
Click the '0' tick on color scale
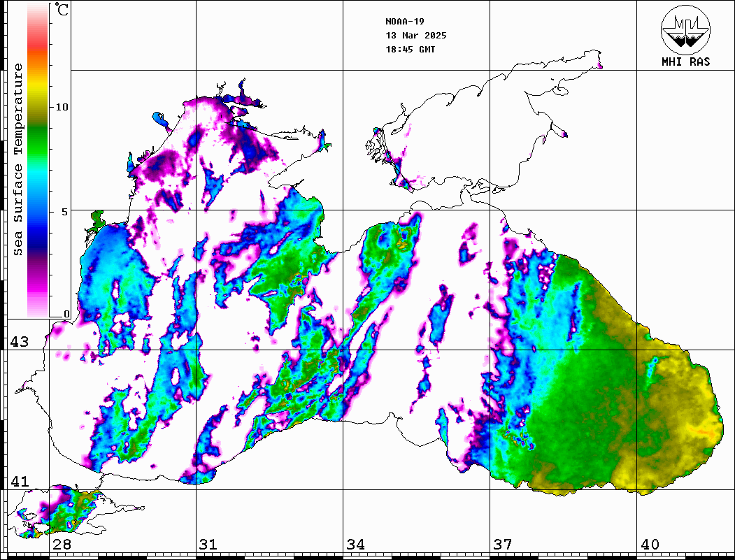[66, 314]
